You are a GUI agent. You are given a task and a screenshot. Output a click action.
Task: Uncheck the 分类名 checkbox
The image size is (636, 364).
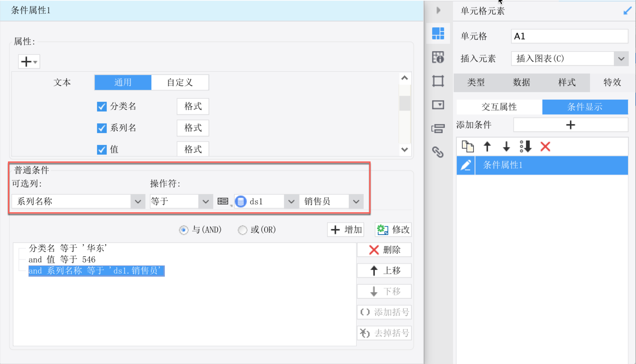click(x=102, y=107)
